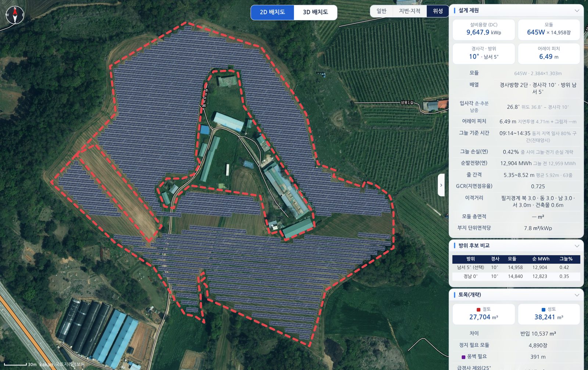The height and width of the screenshot is (370, 588).
Task: Click the 방위 column header in comparison table
Action: click(470, 259)
